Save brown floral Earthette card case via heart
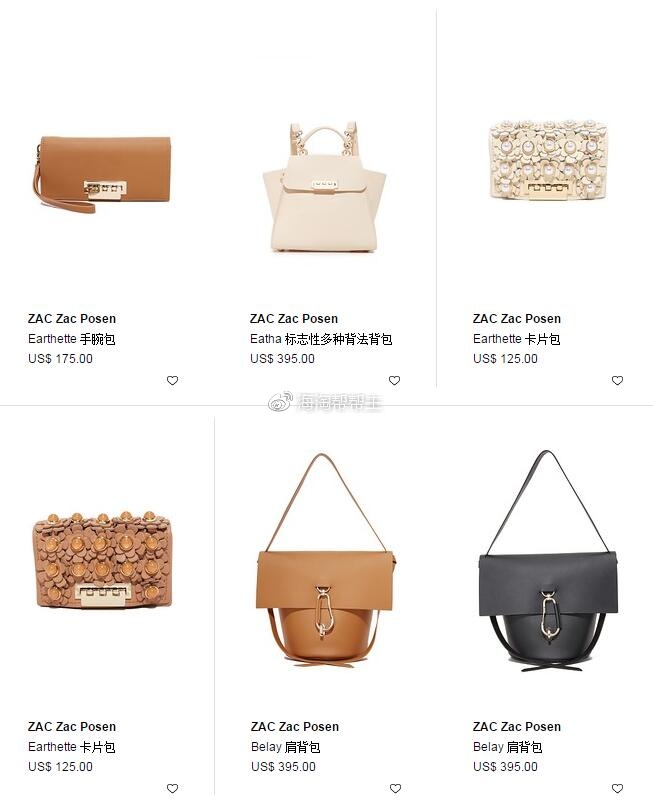The image size is (653, 806). point(172,788)
